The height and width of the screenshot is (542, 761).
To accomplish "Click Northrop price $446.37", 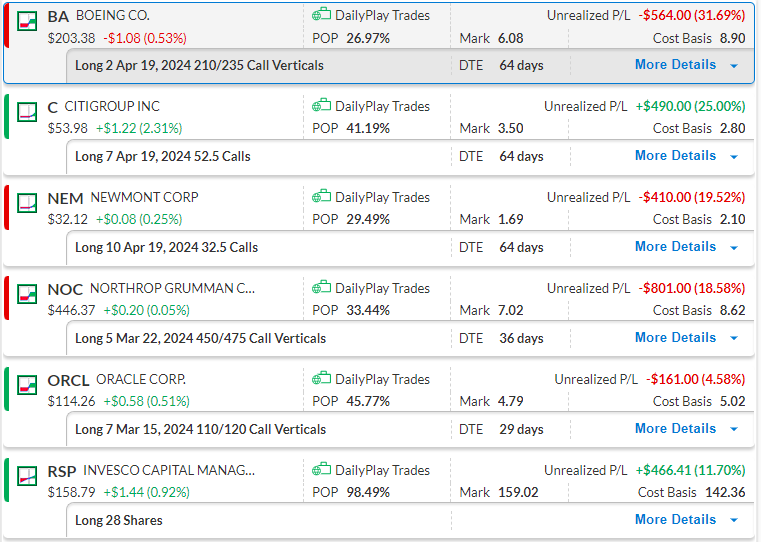I will (x=71, y=311).
